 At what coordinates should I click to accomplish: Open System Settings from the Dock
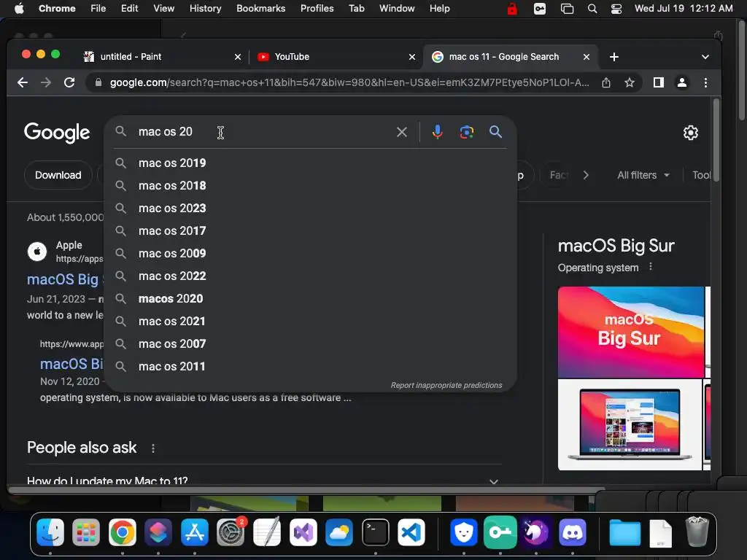231,532
